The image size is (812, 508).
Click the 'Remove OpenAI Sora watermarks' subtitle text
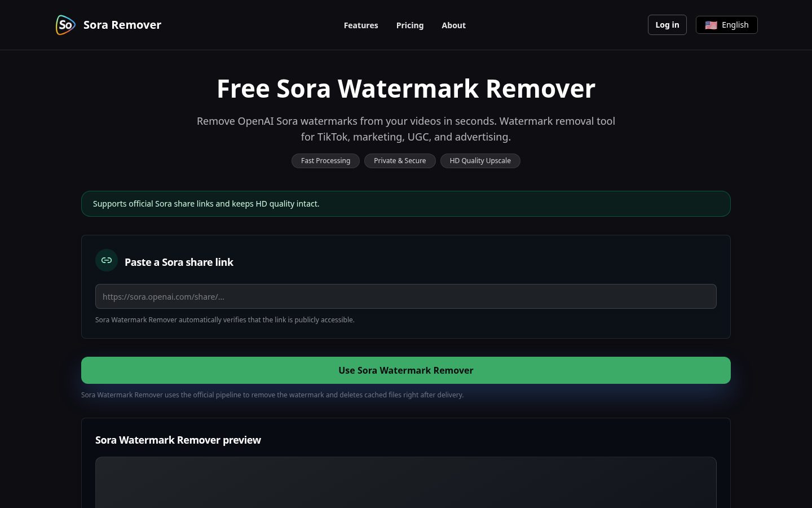point(406,129)
